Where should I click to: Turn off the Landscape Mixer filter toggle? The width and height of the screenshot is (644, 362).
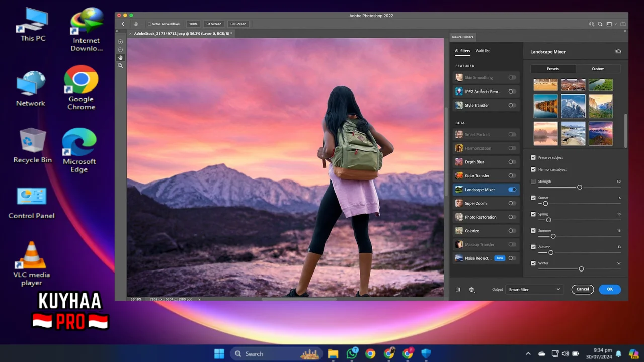point(512,190)
